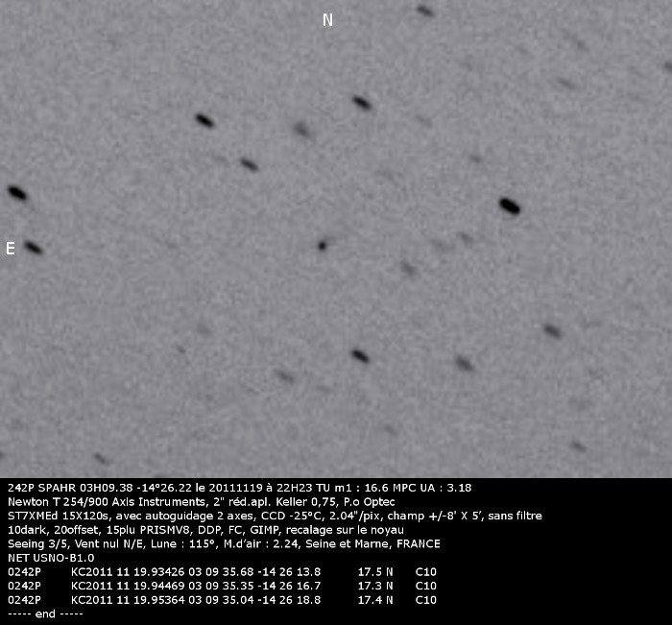This screenshot has width=672, height=625.
Task: Click the small comet nucleus at image center
Action: point(323,246)
